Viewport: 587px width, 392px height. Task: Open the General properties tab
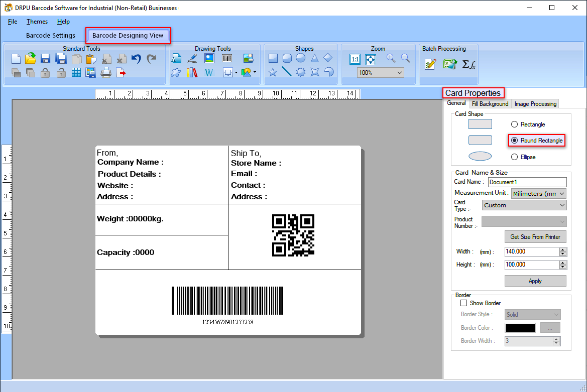point(456,103)
